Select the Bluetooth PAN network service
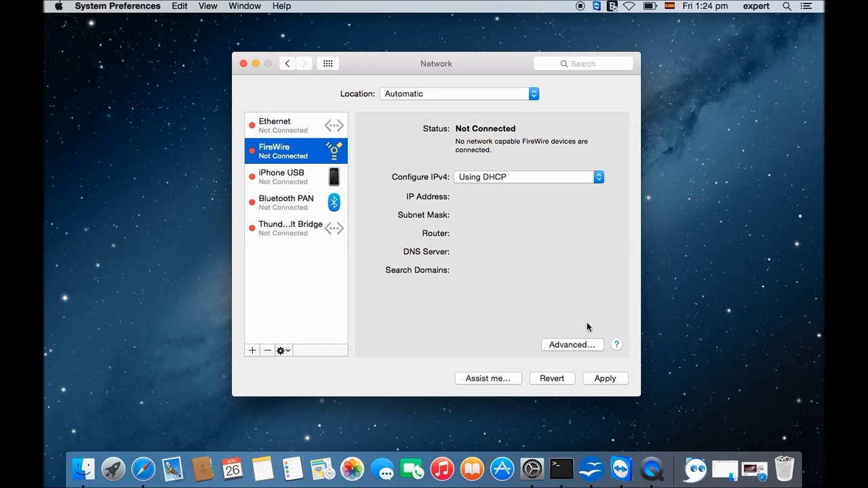868x488 pixels. 296,203
